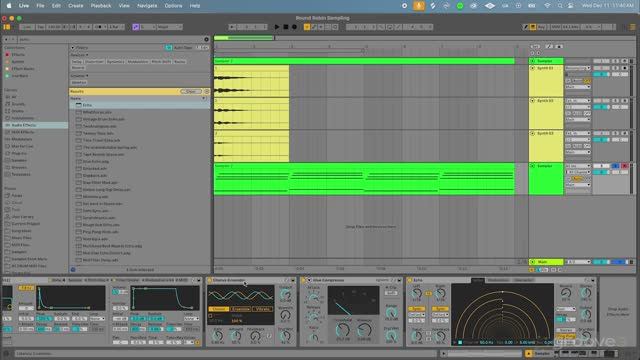Start playback with the Play button
Viewport: 640px width, 360px height.
click(277, 27)
